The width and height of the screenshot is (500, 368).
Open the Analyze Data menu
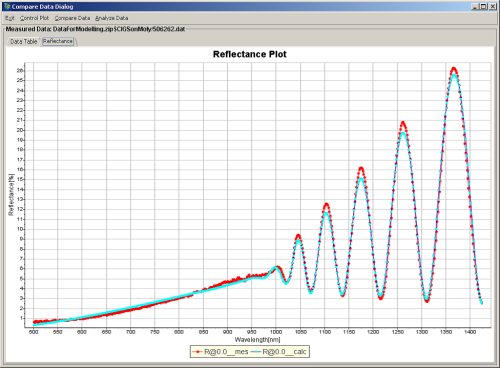(x=112, y=18)
